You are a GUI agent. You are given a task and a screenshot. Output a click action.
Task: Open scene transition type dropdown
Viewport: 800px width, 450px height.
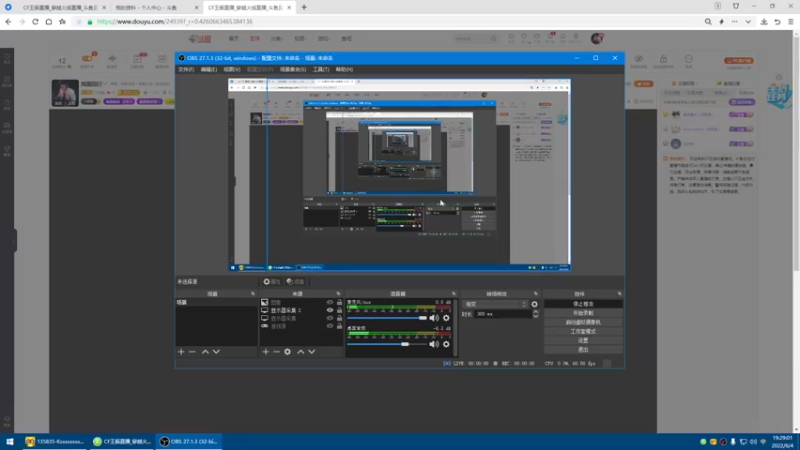pyautogui.click(x=495, y=304)
